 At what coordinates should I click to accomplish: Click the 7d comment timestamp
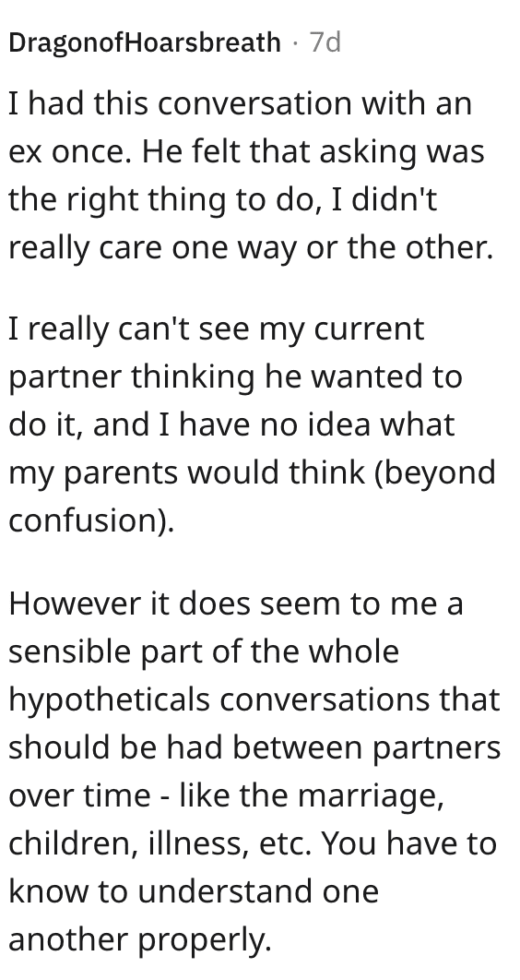[325, 42]
